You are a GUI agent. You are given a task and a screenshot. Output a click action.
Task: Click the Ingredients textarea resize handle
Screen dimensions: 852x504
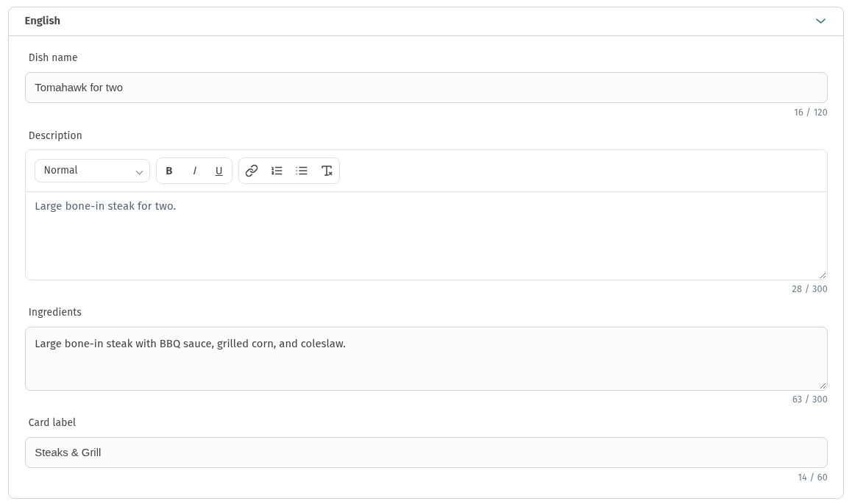click(x=823, y=386)
